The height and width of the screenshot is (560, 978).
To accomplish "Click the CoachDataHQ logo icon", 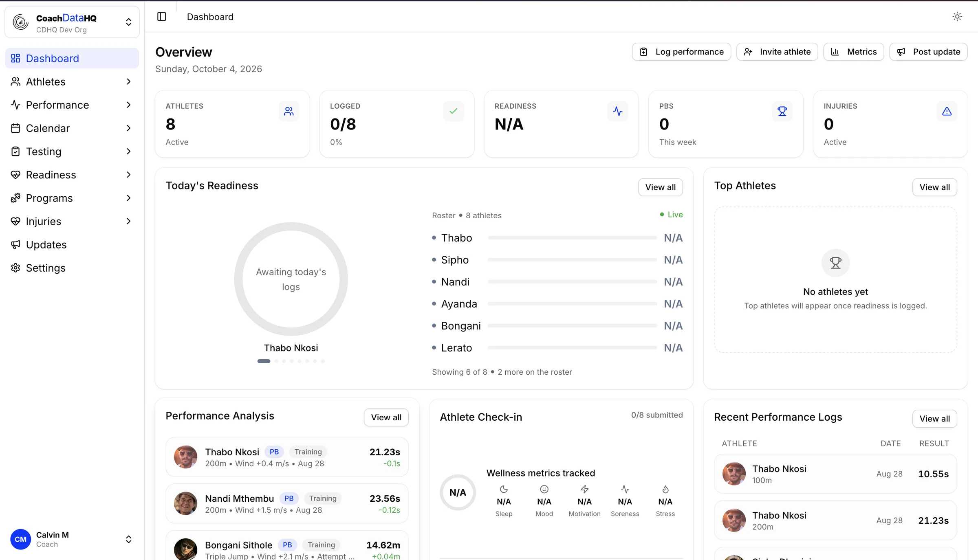I will 20,22.
